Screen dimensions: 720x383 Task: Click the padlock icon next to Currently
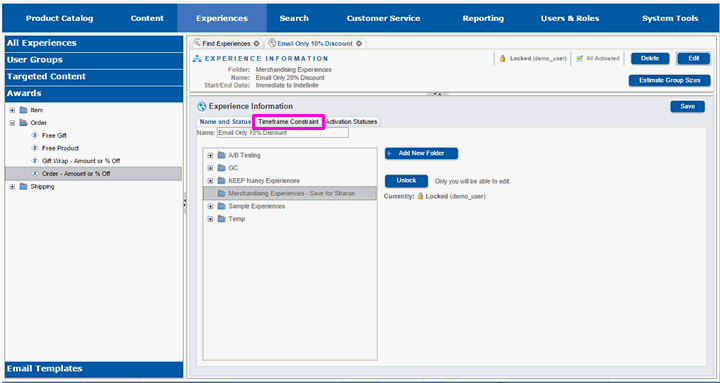coord(420,196)
